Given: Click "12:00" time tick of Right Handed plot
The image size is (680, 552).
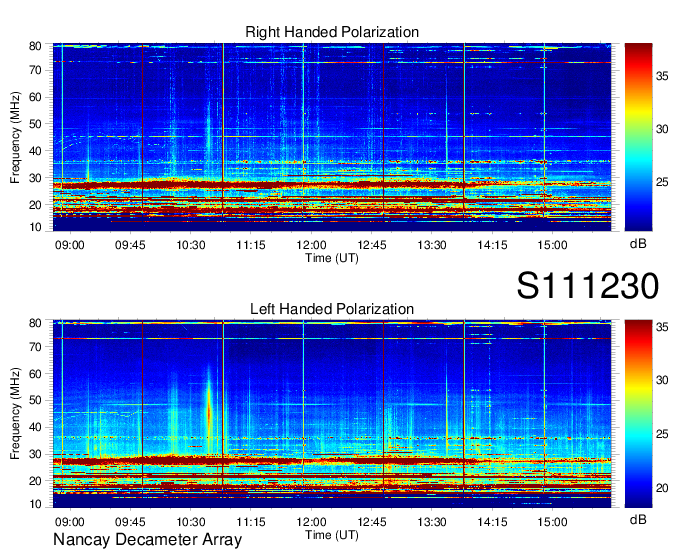Looking at the screenshot, I should 311,245.
